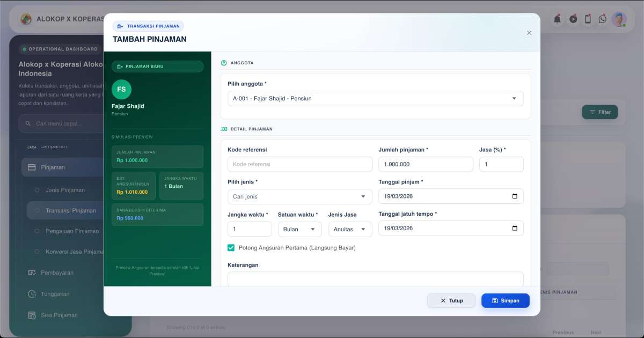Click the notification bell icon

point(557,19)
